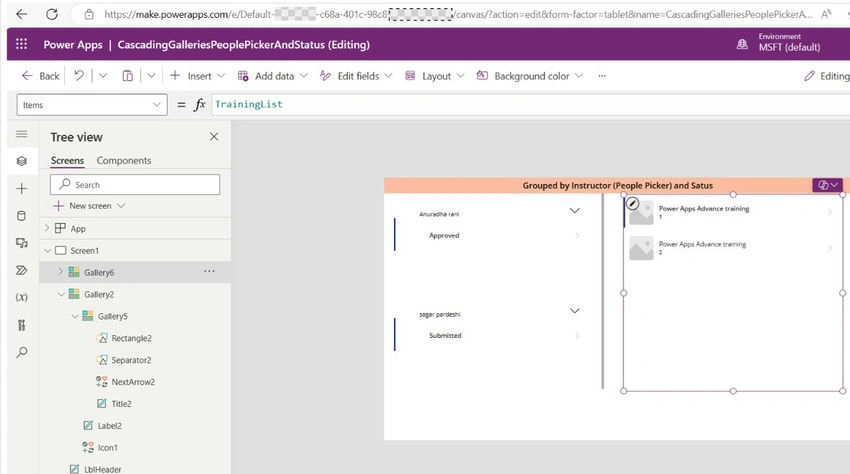Click the Approved status row arrow
The image size is (850, 474).
[x=577, y=235]
